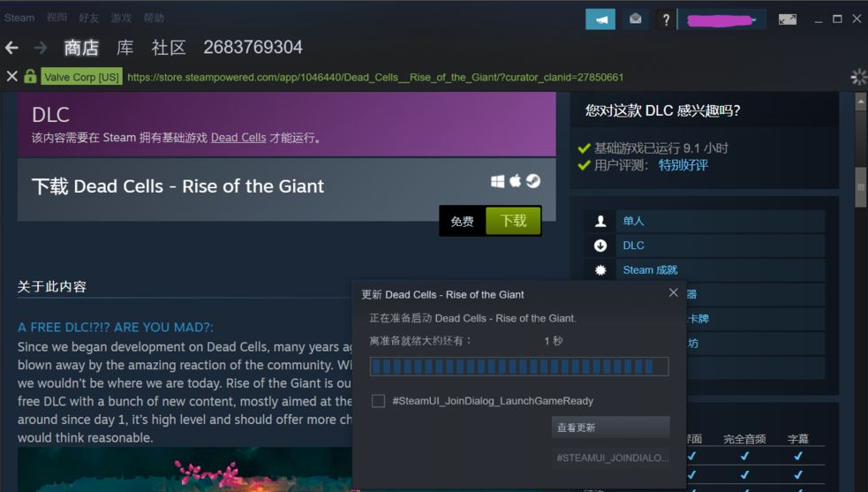Viewport: 868px width, 492px height.
Task: Click the green padlock security icon
Action: [x=30, y=76]
